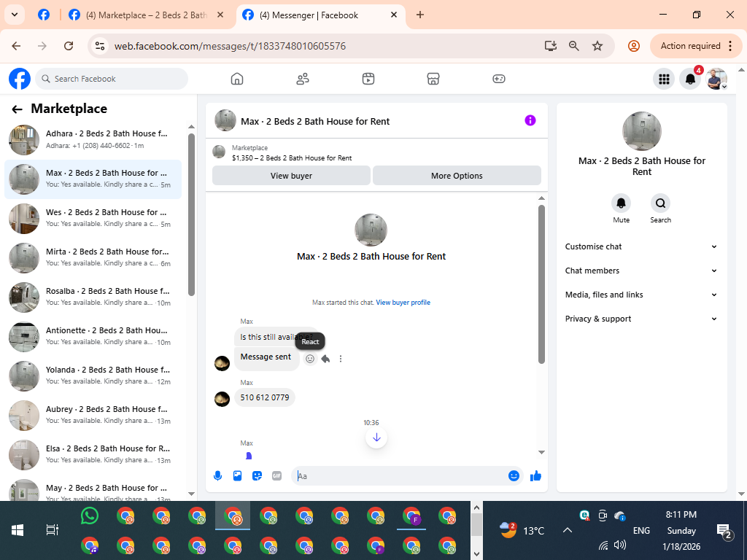This screenshot has width=747, height=560.
Task: Show hidden system tray icons chevron
Action: 568,530
